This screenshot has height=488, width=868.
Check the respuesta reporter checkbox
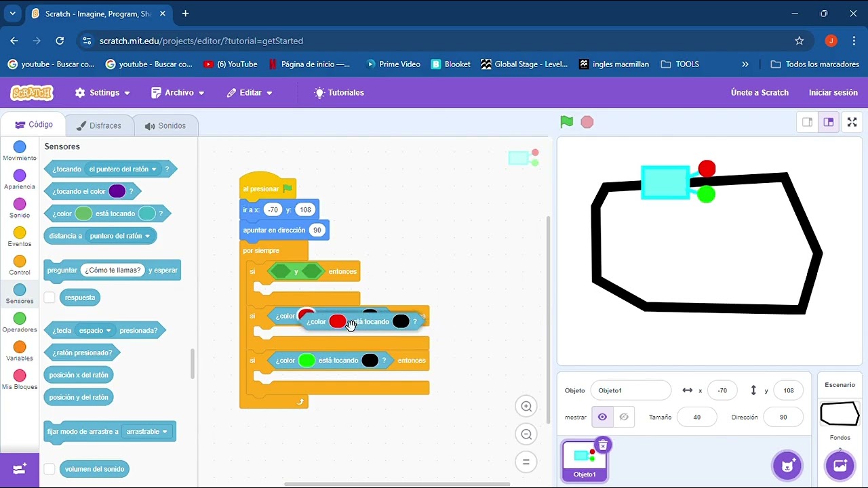[x=50, y=298]
